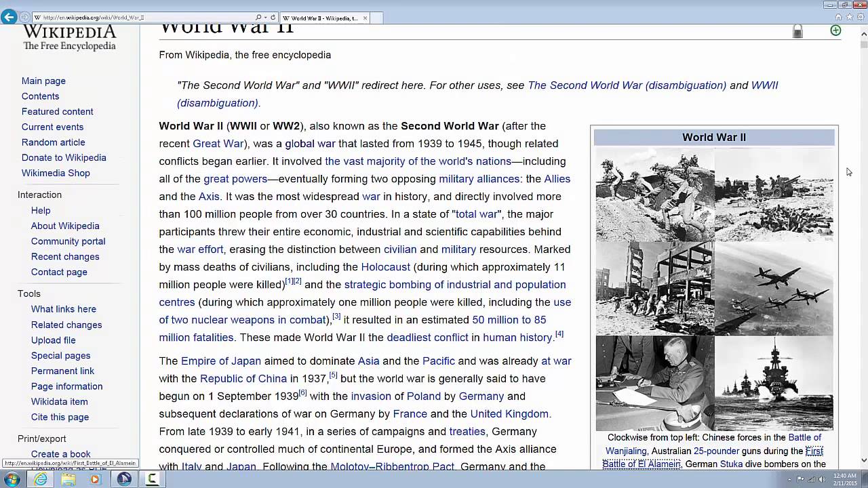Click Upload file in Tools
The width and height of the screenshot is (868, 488).
pyautogui.click(x=53, y=340)
